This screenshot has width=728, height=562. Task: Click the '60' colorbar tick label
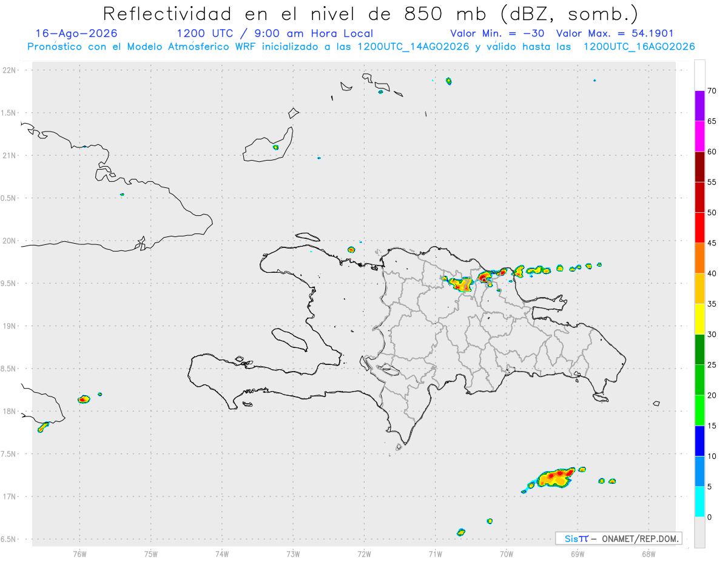coord(712,152)
